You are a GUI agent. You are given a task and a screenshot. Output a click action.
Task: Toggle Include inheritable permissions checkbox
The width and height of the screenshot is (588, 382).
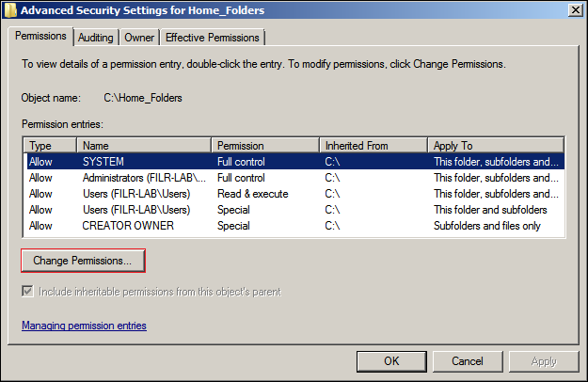28,292
